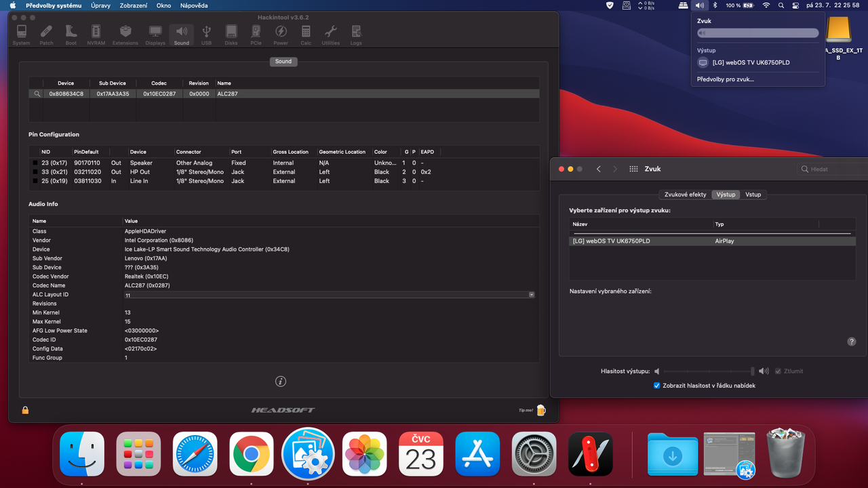The width and height of the screenshot is (868, 488).
Task: Open the System tab in Hackintool toolbar
Action: click(x=21, y=35)
